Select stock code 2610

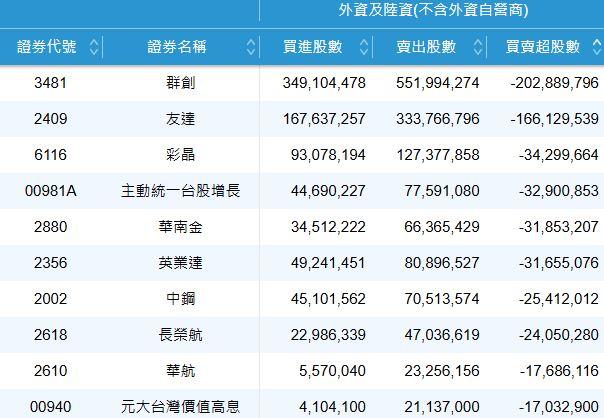pyautogui.click(x=50, y=371)
